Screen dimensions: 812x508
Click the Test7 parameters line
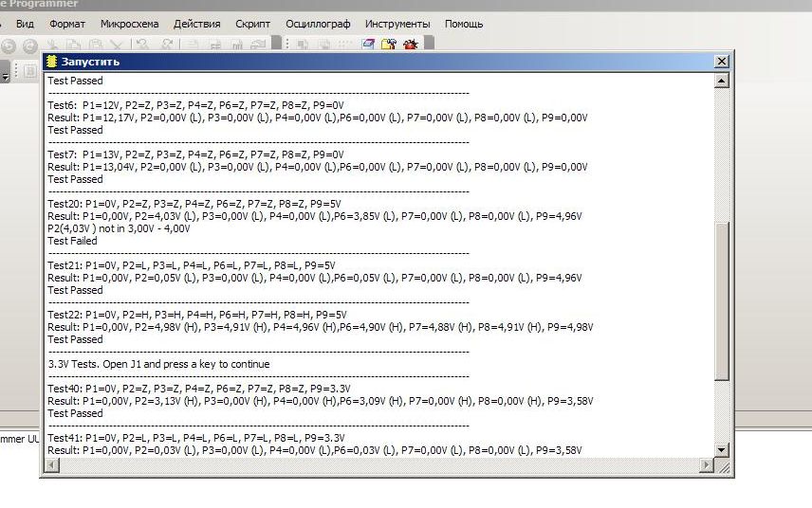tap(195, 154)
